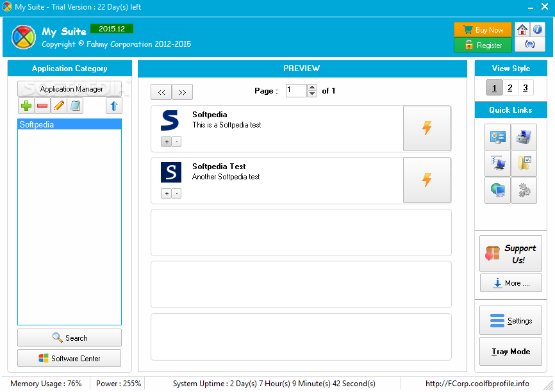
Task: Click the green plus add category icon
Action: [26, 106]
